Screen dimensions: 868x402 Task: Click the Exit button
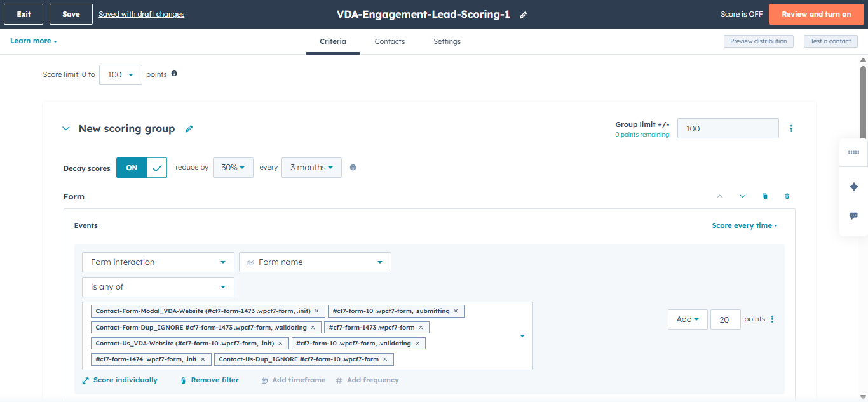point(24,14)
